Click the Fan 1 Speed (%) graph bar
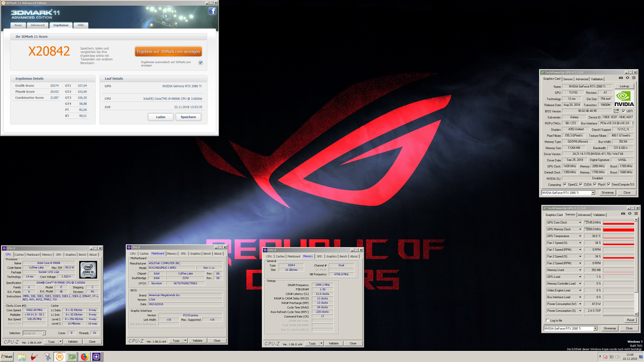Viewport: 644px width, 362px height. pos(619,243)
